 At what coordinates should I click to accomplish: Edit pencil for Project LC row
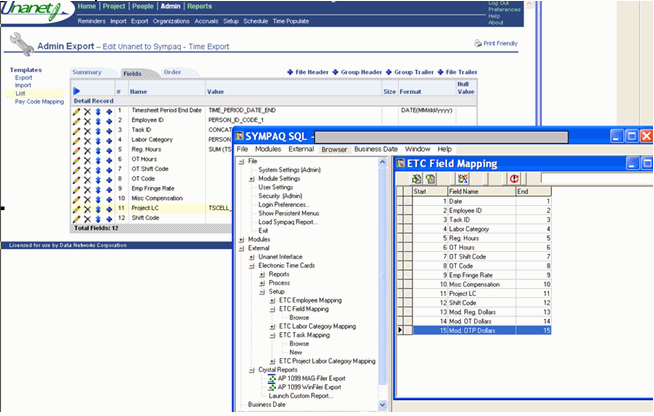[76, 209]
